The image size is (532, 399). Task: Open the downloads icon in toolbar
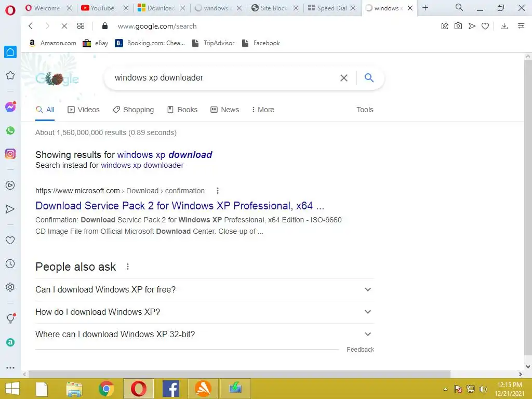point(504,26)
